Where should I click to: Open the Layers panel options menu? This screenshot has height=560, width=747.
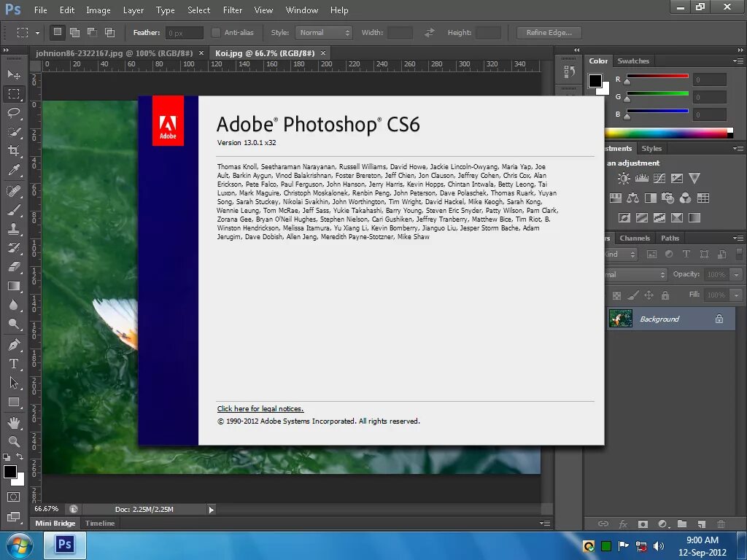pos(738,238)
